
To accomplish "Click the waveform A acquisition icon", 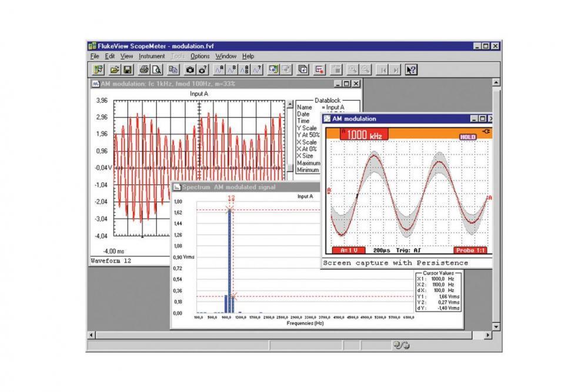I will (x=219, y=70).
